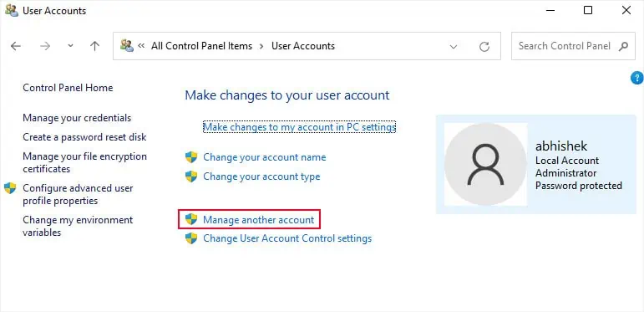The width and height of the screenshot is (644, 312).
Task: Click shield icon next to Change your account name
Action: pyautogui.click(x=191, y=157)
